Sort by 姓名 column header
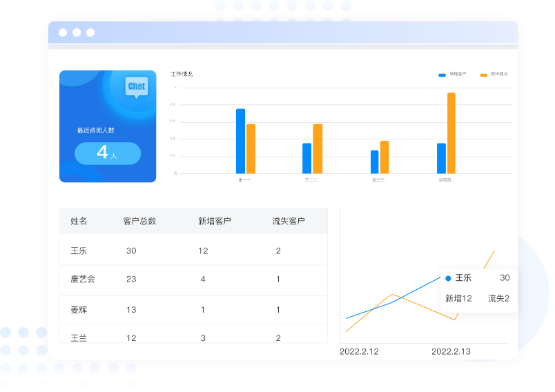555x392 pixels. click(79, 222)
